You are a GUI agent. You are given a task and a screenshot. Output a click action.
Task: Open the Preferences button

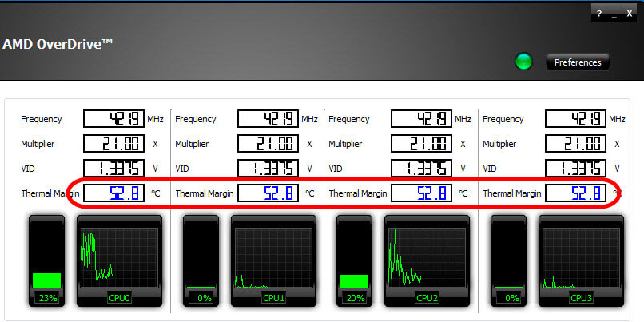[x=578, y=62]
